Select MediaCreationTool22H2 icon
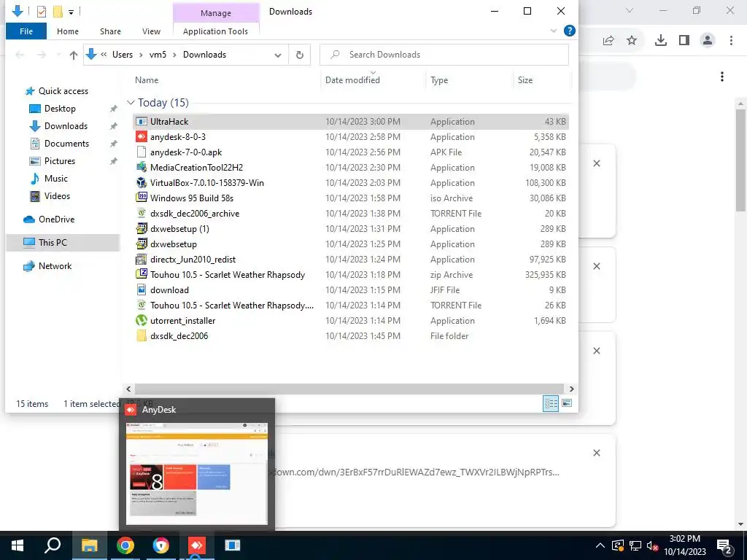Screen dimensions: 747x560 tap(141, 167)
